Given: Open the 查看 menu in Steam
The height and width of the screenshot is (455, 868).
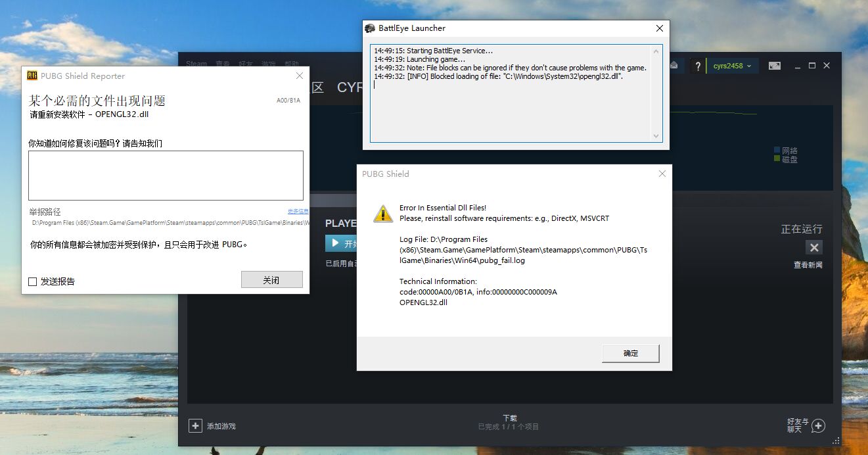Looking at the screenshot, I should [x=222, y=64].
